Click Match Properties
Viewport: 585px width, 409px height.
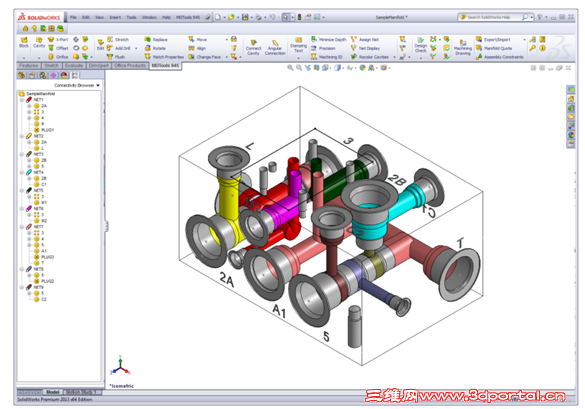164,57
